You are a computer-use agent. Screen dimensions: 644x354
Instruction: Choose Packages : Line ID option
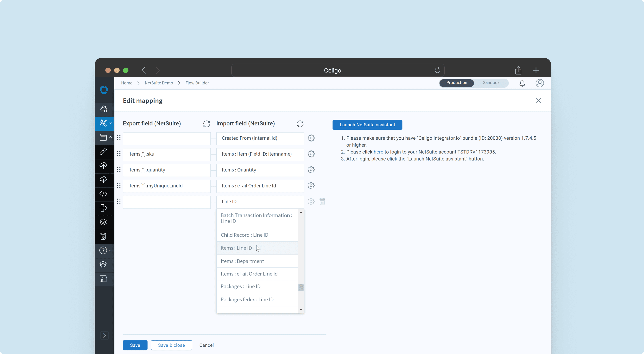click(x=257, y=286)
